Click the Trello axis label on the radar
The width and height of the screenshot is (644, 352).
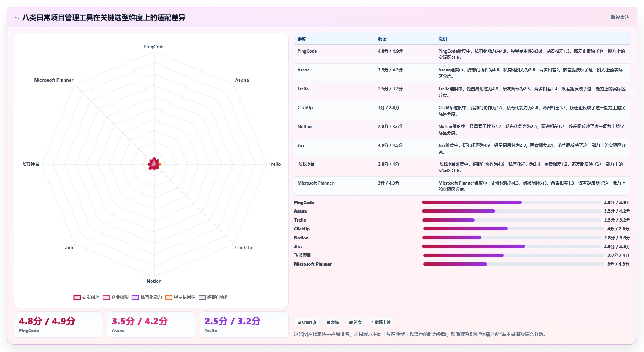(x=275, y=164)
